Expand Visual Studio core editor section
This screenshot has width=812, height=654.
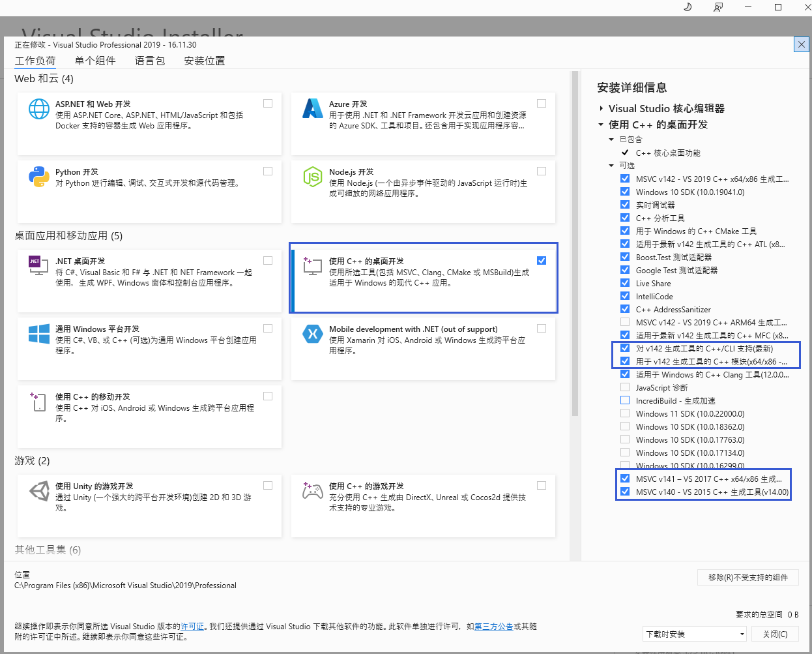point(601,109)
